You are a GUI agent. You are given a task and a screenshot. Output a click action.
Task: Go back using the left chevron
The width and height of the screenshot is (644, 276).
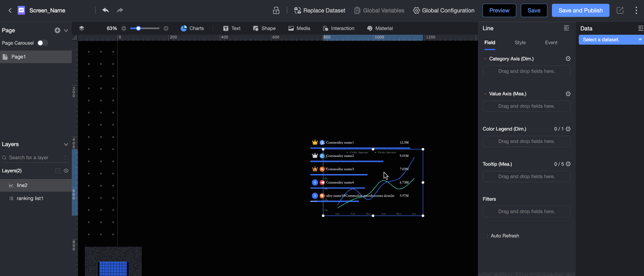(x=10, y=10)
